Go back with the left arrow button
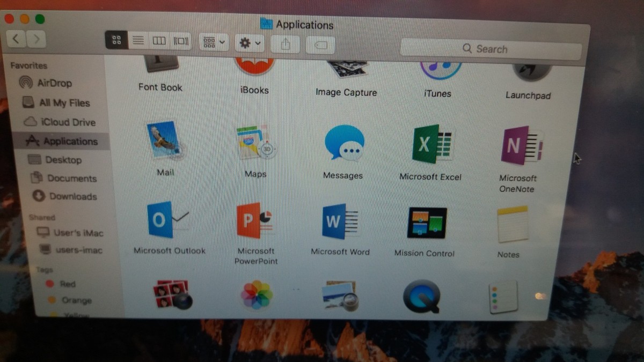644x362 pixels. pos(16,38)
